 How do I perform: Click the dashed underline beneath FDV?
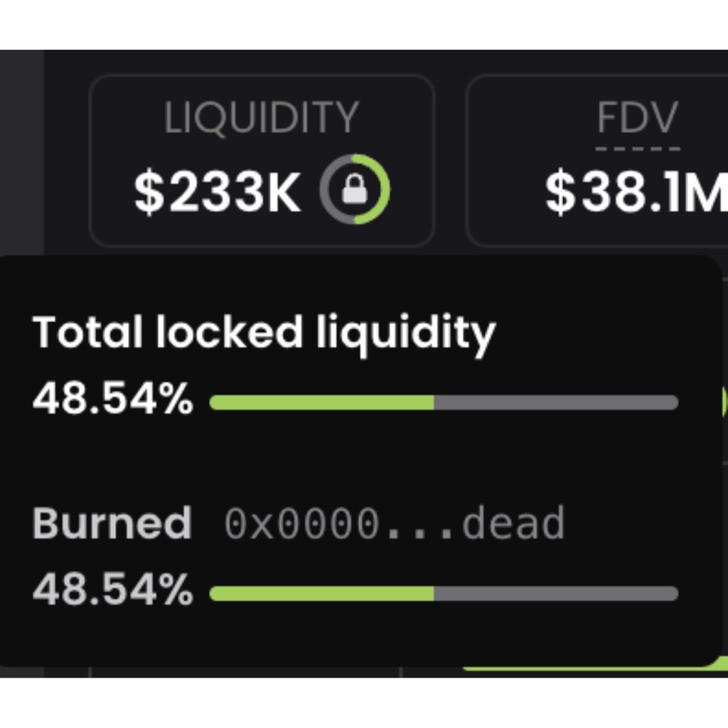point(638,149)
